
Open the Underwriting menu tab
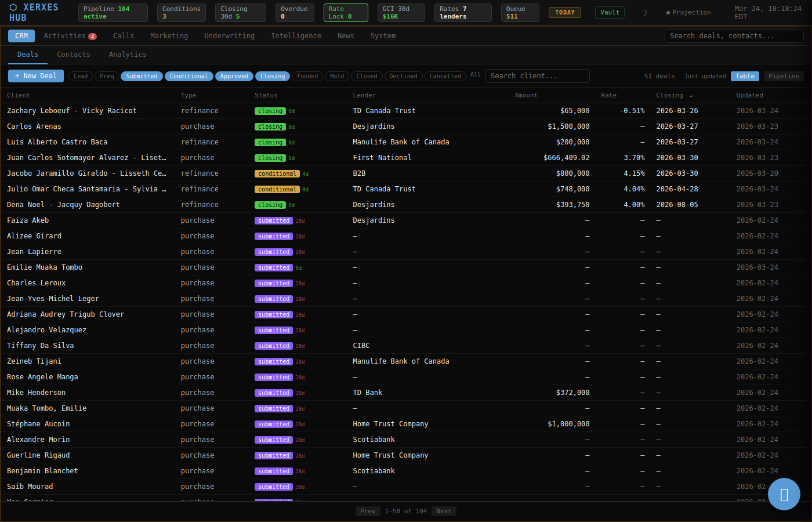pos(229,36)
